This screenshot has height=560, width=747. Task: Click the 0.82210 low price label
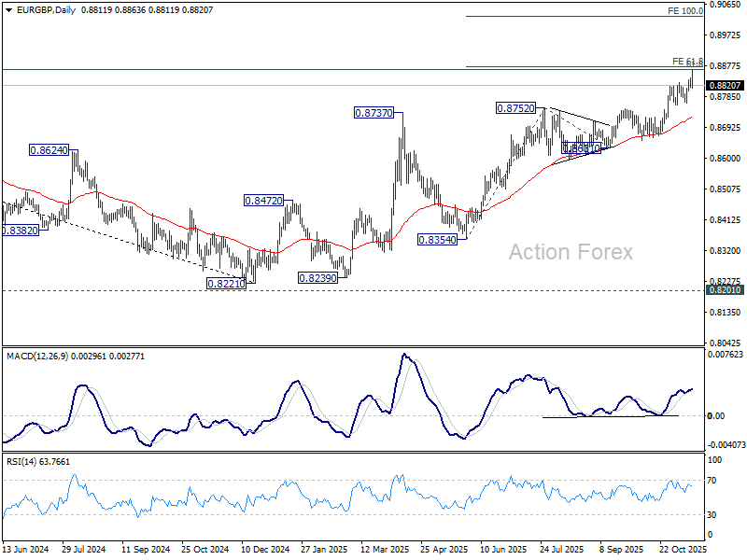pos(226,284)
